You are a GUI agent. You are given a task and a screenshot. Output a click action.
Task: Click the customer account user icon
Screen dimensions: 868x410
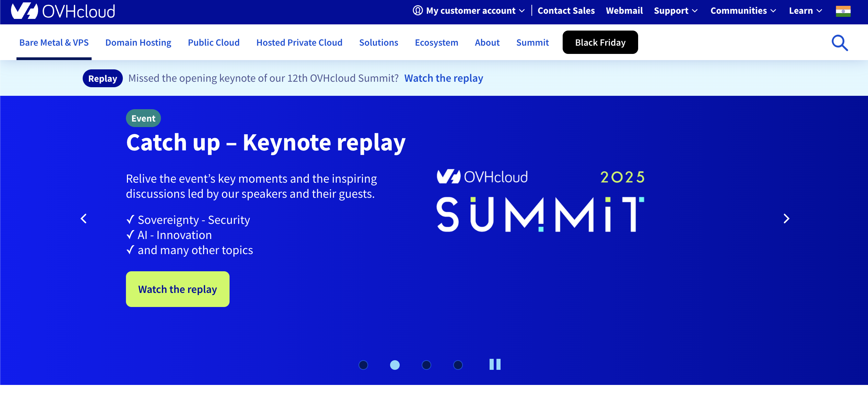tap(418, 11)
